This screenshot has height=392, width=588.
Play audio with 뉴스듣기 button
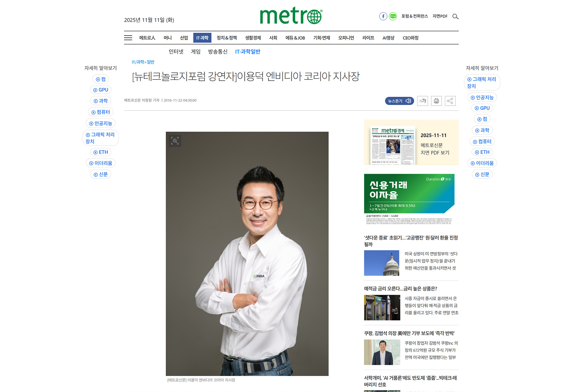coord(399,101)
